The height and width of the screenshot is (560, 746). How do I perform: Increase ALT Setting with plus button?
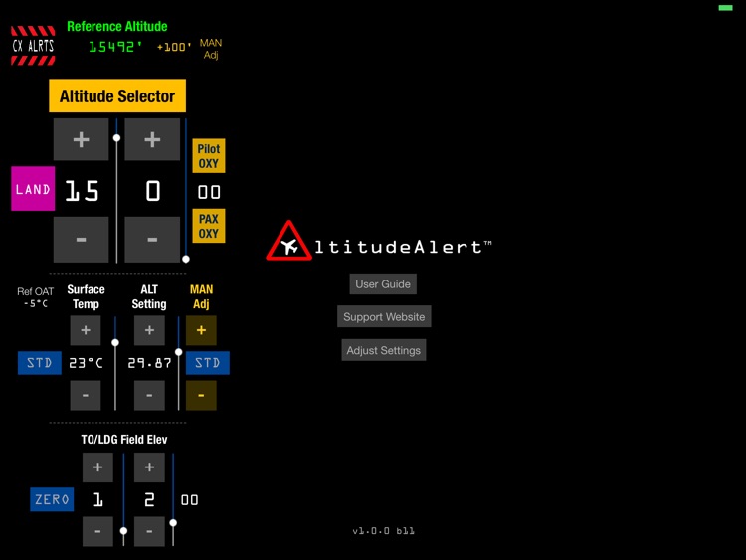click(x=149, y=330)
